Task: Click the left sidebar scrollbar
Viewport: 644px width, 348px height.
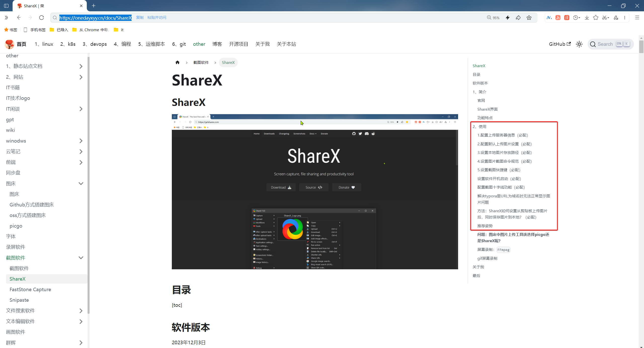Action: click(88, 185)
